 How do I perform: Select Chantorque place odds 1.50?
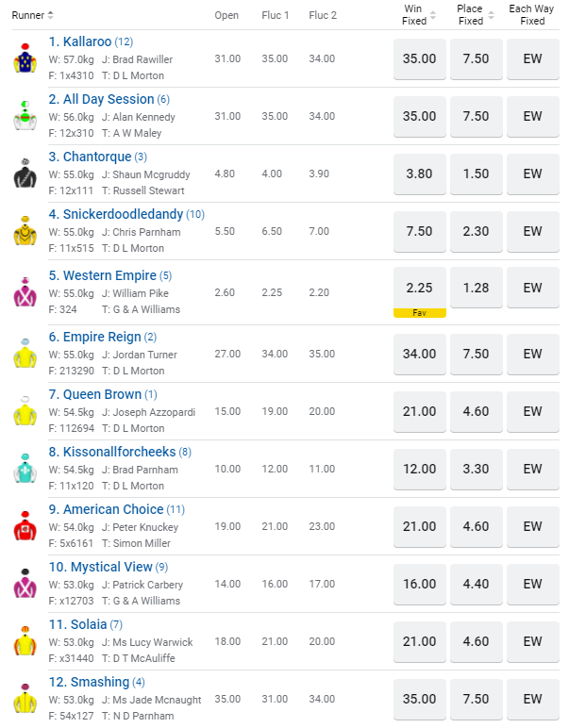[476, 174]
